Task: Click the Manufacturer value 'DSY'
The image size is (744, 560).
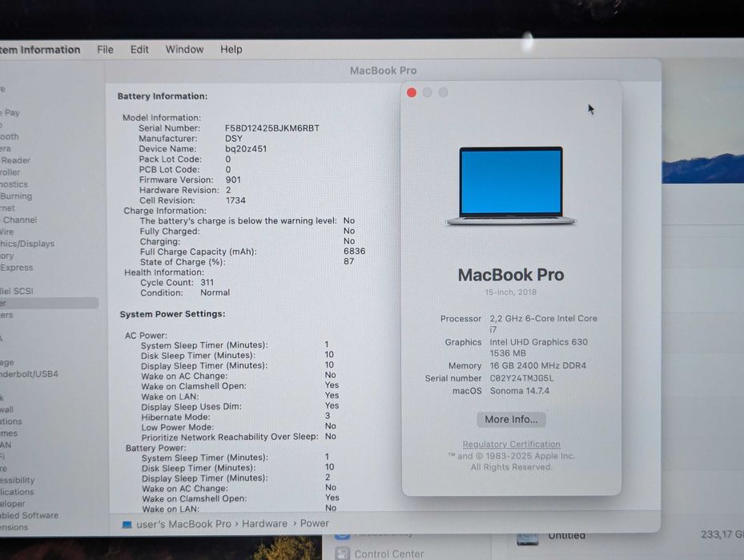Action: point(233,139)
